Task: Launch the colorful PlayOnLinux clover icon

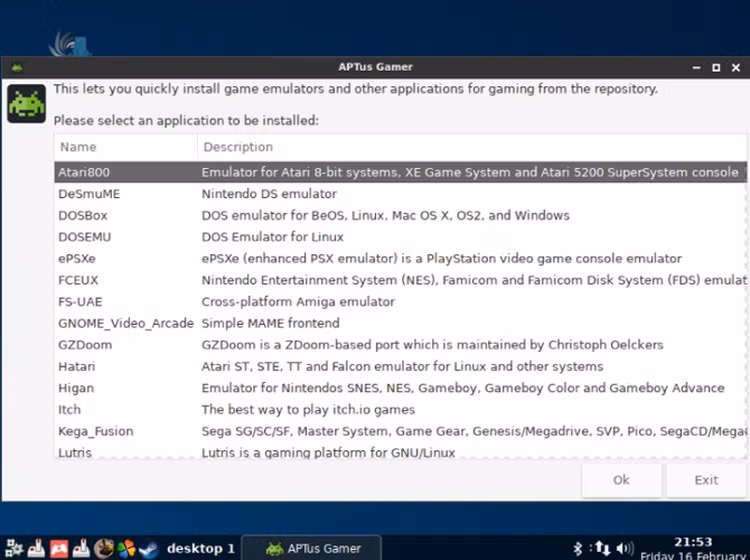Action: tap(126, 549)
